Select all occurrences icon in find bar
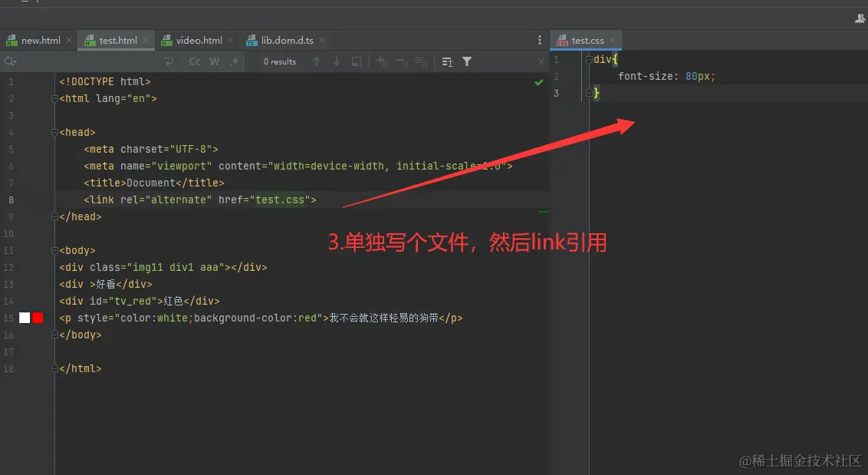Screen dimensions: 868x475 422,61
